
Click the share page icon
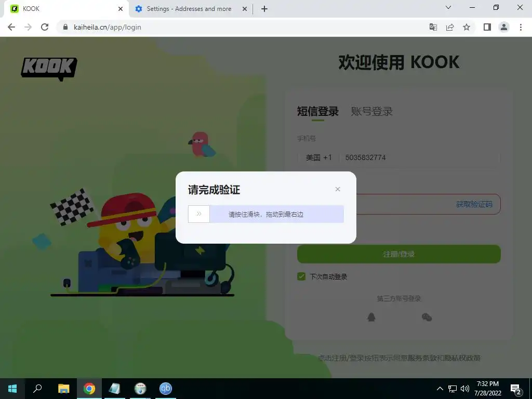pyautogui.click(x=450, y=27)
